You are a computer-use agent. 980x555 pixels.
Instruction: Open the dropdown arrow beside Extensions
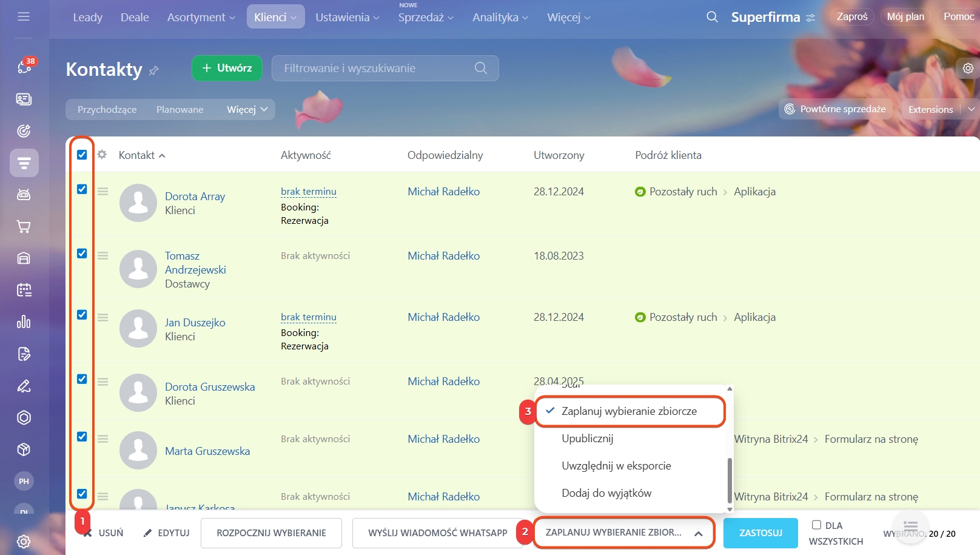click(971, 109)
